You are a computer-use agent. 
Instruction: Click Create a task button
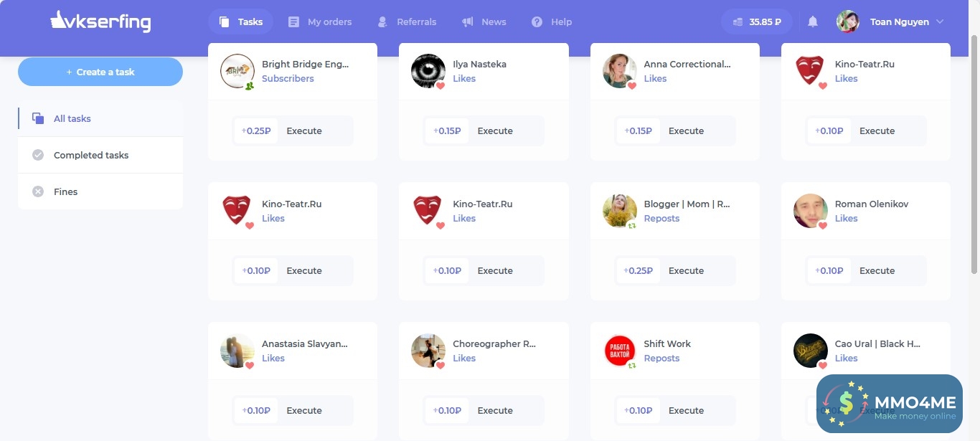point(100,72)
